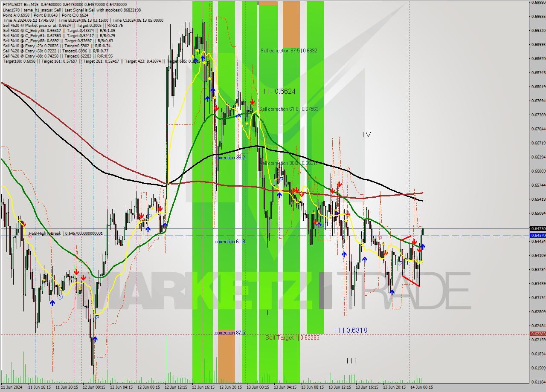
Task: Select the 'Sell correction 87.5 | 0.6892' label
Action: click(x=289, y=51)
